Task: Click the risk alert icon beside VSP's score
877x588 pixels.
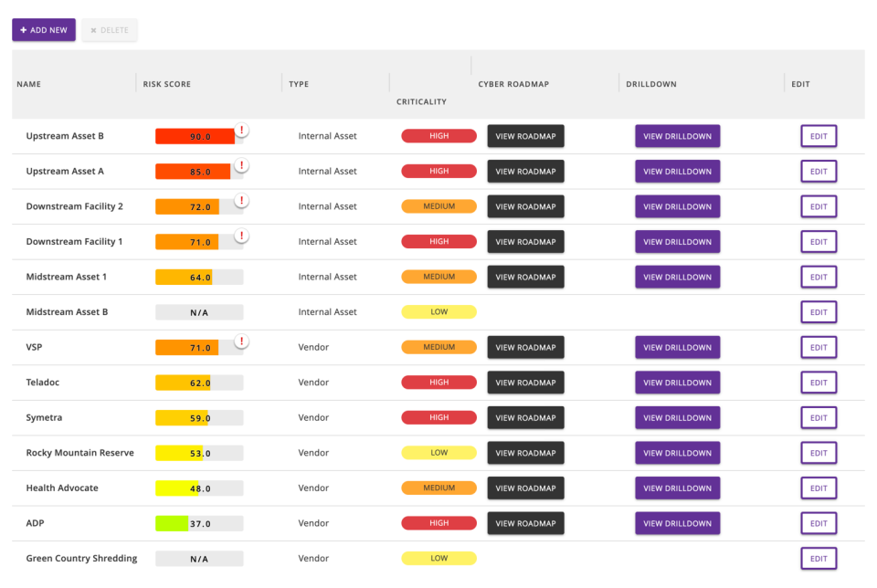Action: (241, 341)
